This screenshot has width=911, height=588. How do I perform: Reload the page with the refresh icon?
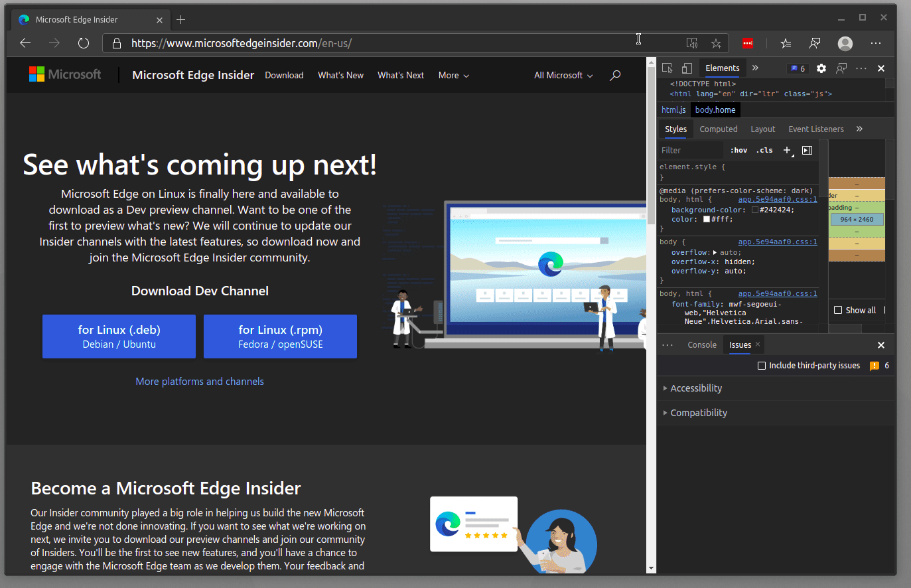pos(84,43)
